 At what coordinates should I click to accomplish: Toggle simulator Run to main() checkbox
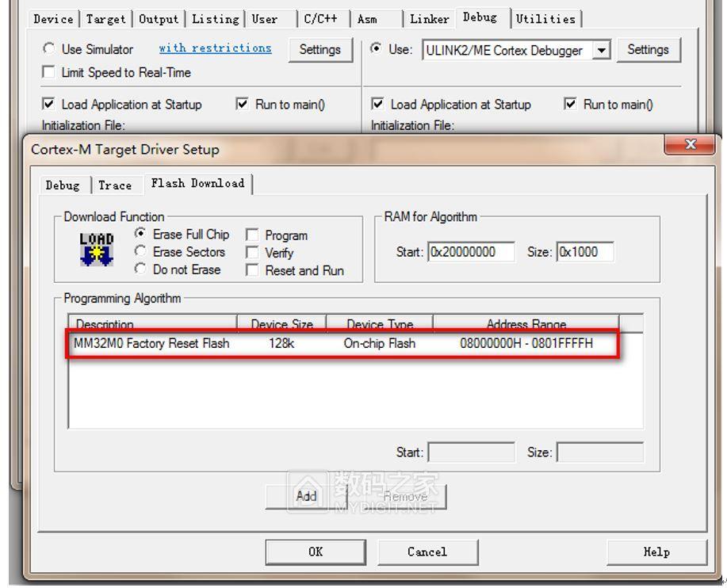point(242,104)
